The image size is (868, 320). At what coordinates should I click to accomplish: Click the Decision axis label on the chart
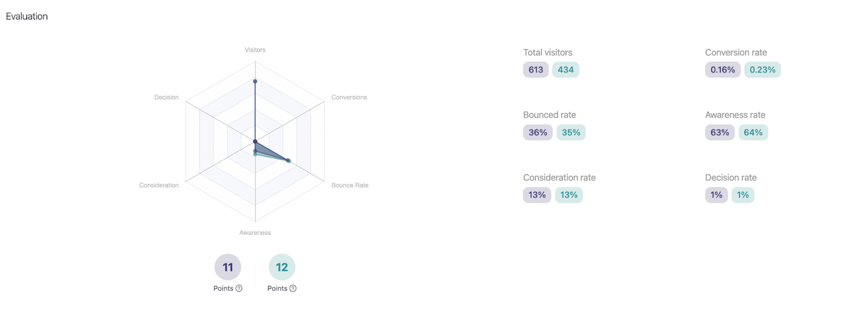pos(165,97)
